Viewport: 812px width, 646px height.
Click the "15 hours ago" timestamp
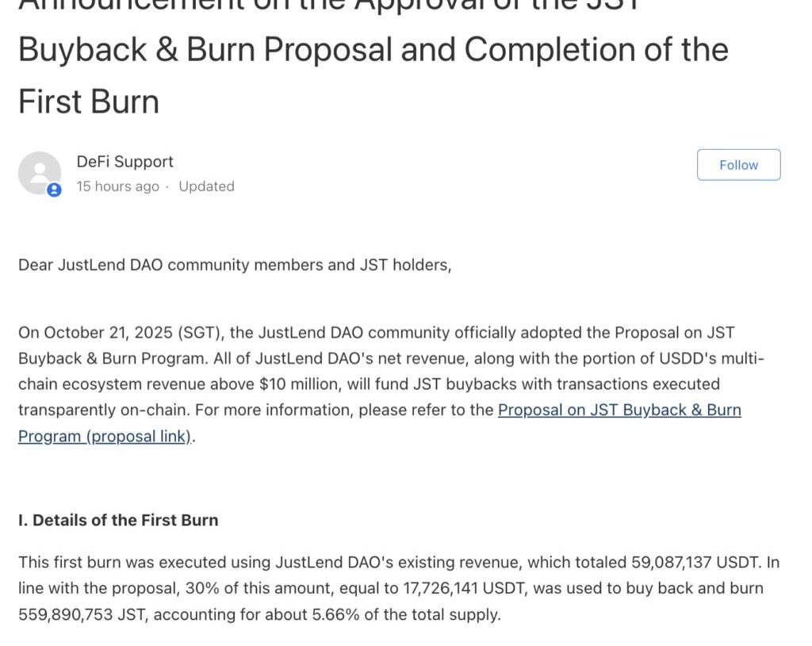(117, 186)
